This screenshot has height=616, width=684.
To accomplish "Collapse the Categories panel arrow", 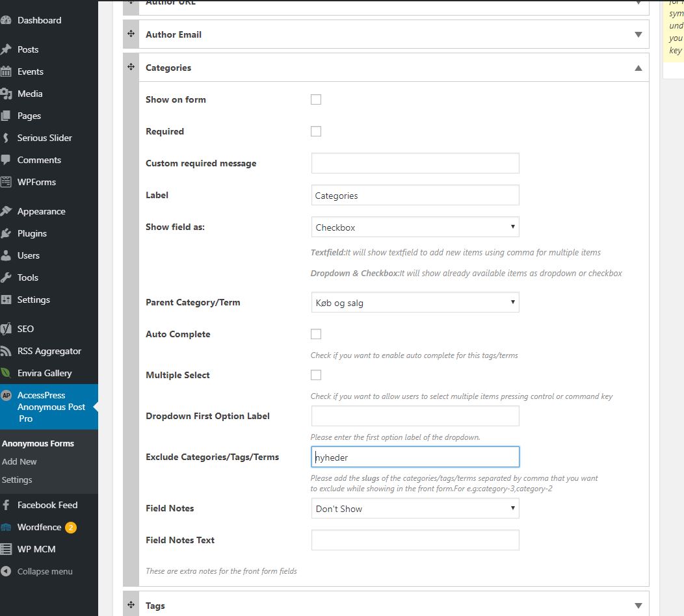I will (638, 68).
